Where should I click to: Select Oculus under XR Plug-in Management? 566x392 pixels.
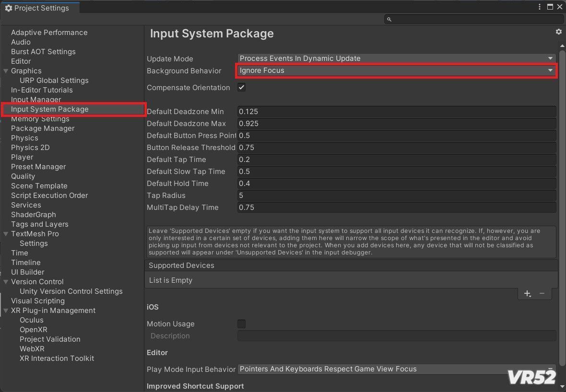[31, 320]
